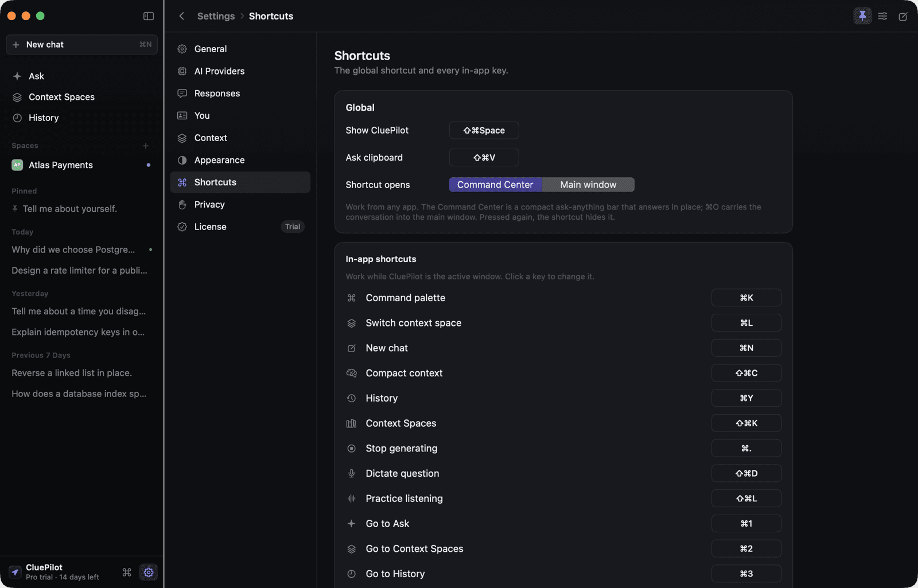Open Ask in the sidebar
The height and width of the screenshot is (588, 918).
[81, 76]
